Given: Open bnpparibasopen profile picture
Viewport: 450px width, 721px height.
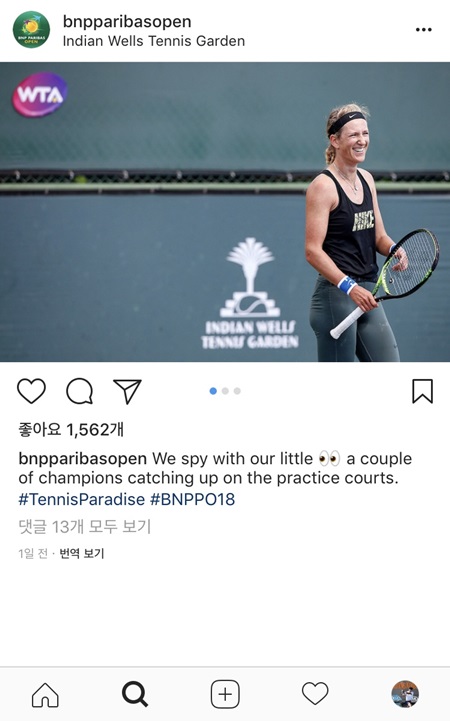Looking at the screenshot, I should coord(31,30).
